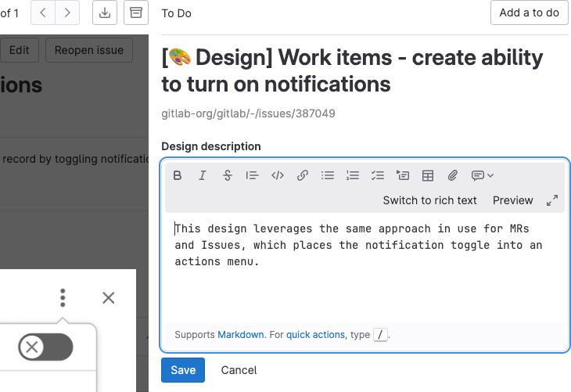Insert a link
Viewport: 571px width, 392px height.
(303, 175)
